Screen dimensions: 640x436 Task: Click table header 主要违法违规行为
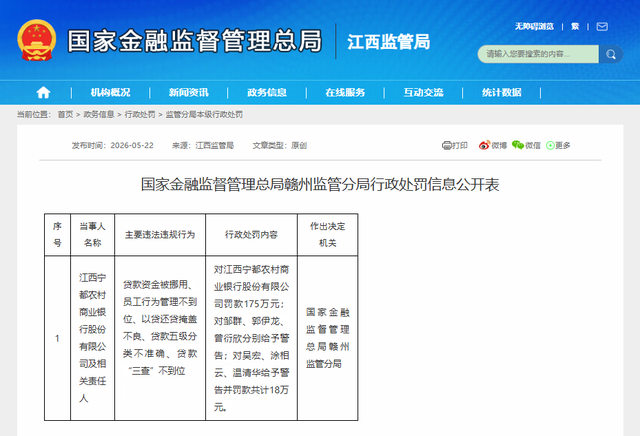[x=160, y=235]
